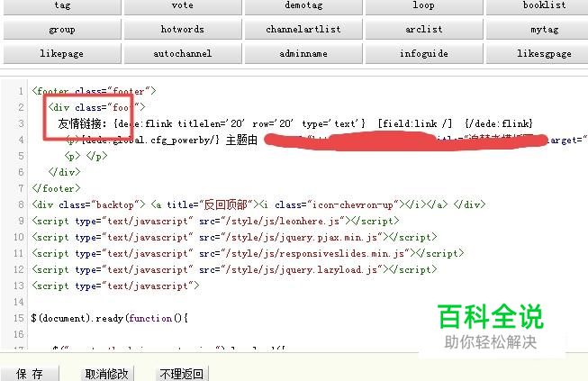Click the responsiveslides.min.js script line

coord(248,253)
